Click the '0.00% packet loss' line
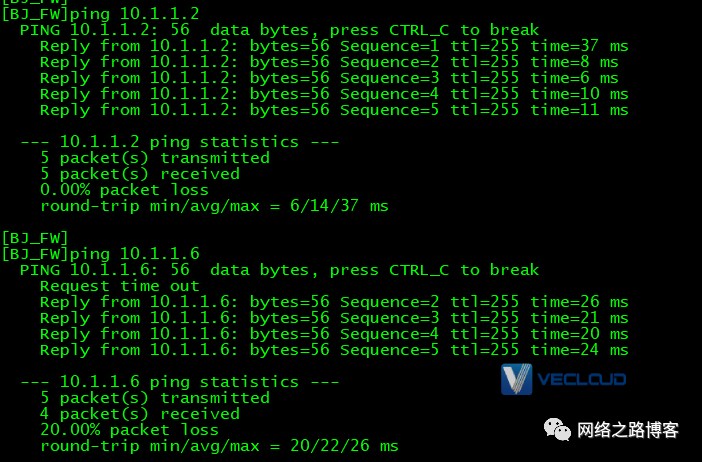Image resolution: width=702 pixels, height=462 pixels. pos(124,190)
